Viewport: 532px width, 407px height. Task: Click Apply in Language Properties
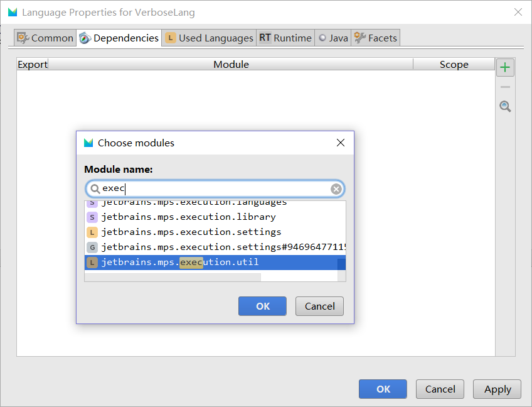(x=497, y=389)
